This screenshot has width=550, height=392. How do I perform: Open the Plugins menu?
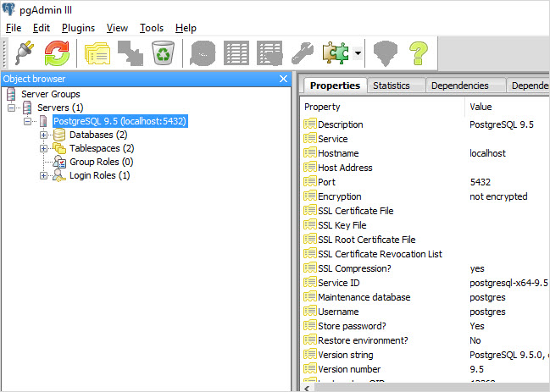click(x=78, y=28)
